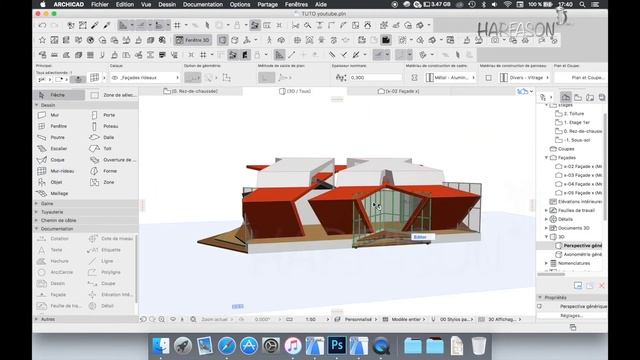Select the Poteau column tool
Viewport: 640px width, 360px height.
(112, 126)
